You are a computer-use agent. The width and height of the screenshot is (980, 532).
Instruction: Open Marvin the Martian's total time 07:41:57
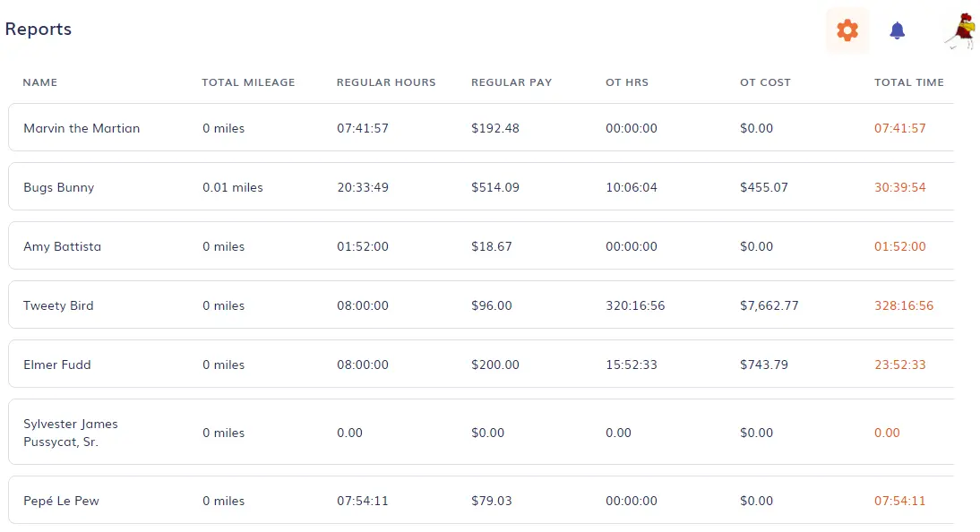(x=899, y=128)
